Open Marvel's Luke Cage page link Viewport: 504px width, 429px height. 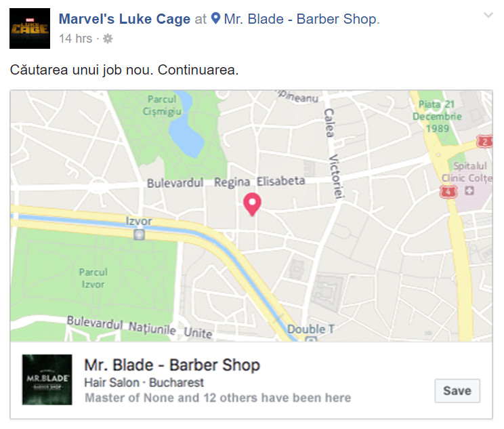click(125, 19)
